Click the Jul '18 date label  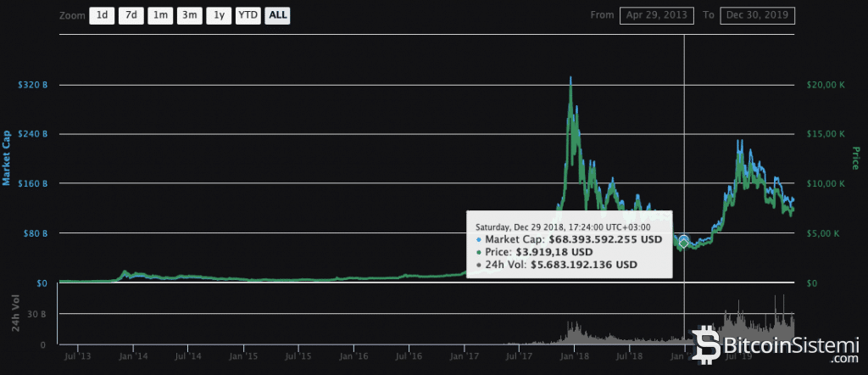pos(630,357)
